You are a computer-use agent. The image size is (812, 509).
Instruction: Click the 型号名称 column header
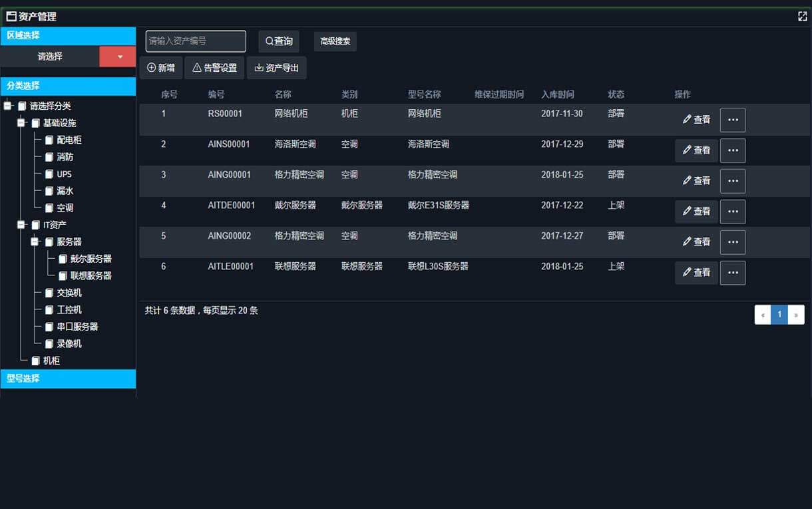click(x=425, y=94)
